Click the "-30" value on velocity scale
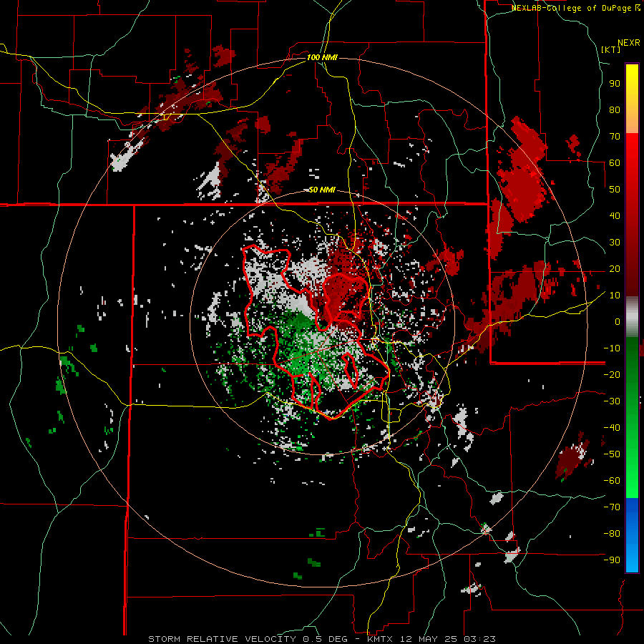Image resolution: width=644 pixels, height=644 pixels. click(x=612, y=401)
